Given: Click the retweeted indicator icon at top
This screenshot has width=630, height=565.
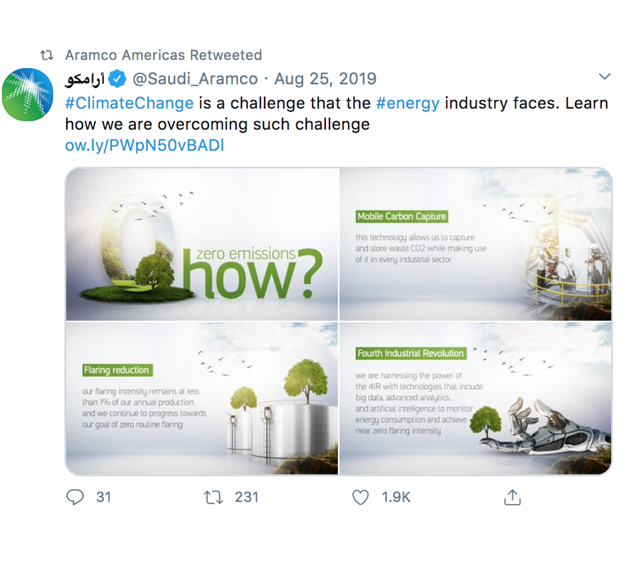Looking at the screenshot, I should click(x=46, y=55).
